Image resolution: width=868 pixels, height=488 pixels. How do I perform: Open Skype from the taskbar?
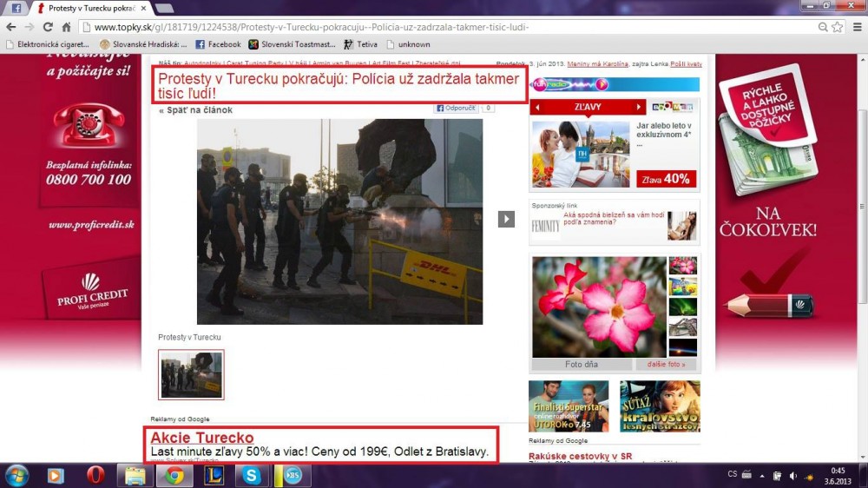[x=252, y=476]
